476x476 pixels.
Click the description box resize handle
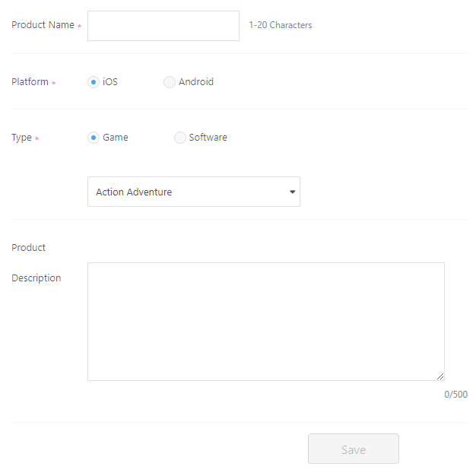(440, 376)
